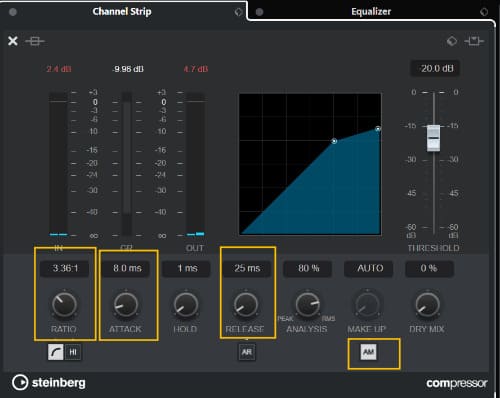
Task: Toggle Equalizer bypass dot
Action: click(x=259, y=12)
